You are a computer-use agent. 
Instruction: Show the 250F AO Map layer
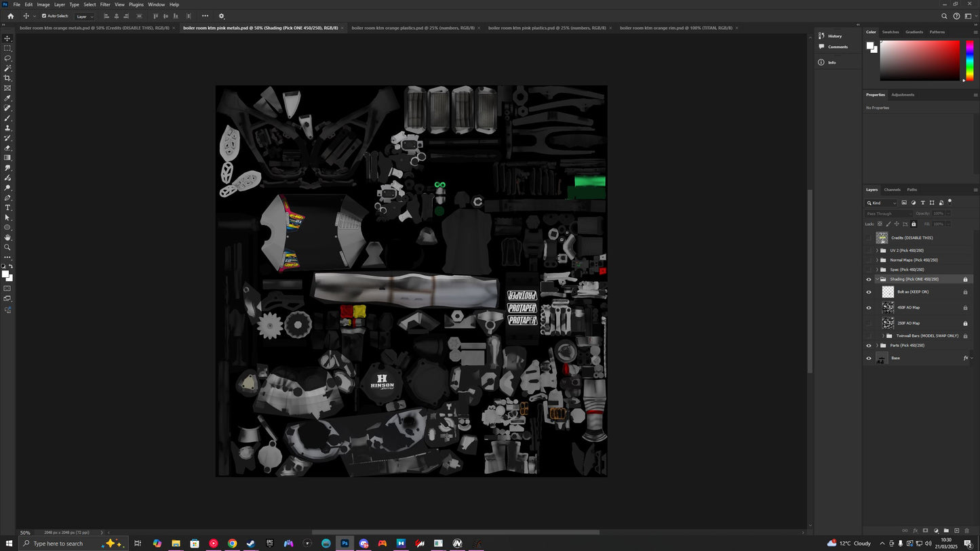point(869,323)
